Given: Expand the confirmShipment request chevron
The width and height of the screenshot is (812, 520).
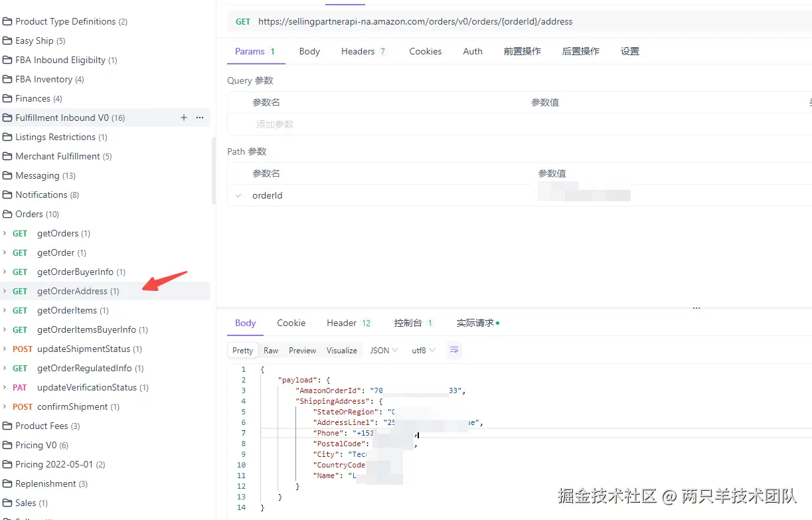Looking at the screenshot, I should (5, 406).
